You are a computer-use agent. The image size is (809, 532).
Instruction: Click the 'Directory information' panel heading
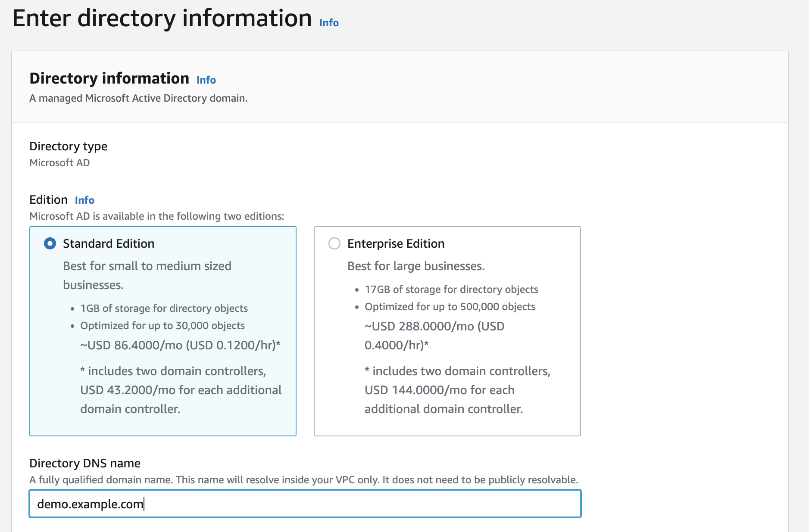[109, 78]
